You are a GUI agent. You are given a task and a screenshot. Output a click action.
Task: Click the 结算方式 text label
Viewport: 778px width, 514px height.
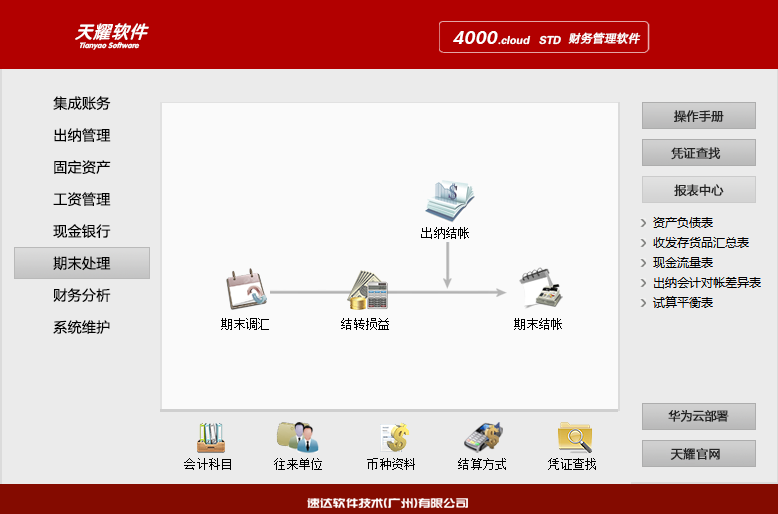482,464
